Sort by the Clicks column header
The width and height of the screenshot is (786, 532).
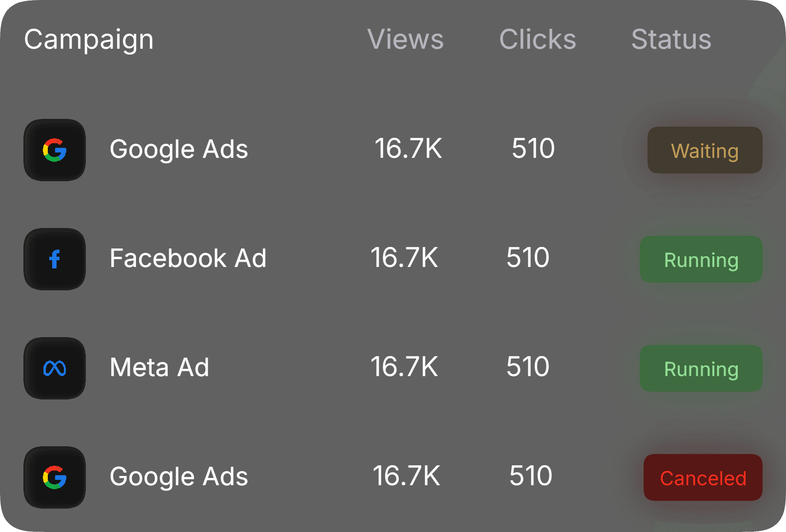pyautogui.click(x=537, y=39)
